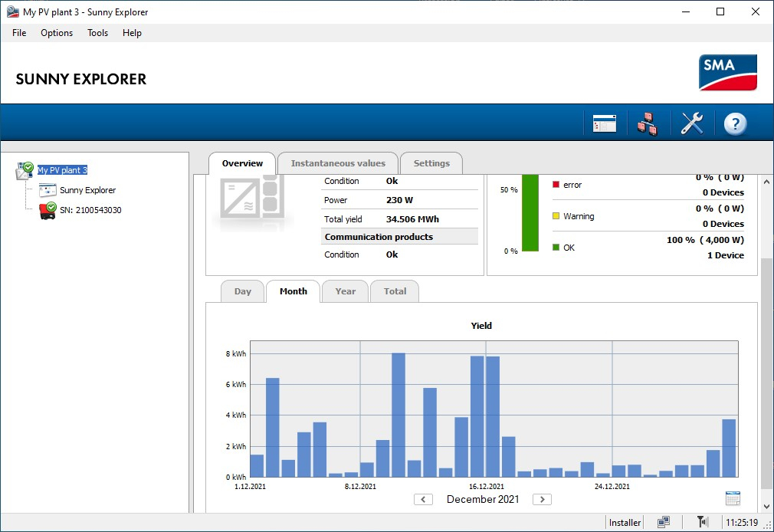774x532 pixels.
Task: Click the SMA logo
Action: 727,73
